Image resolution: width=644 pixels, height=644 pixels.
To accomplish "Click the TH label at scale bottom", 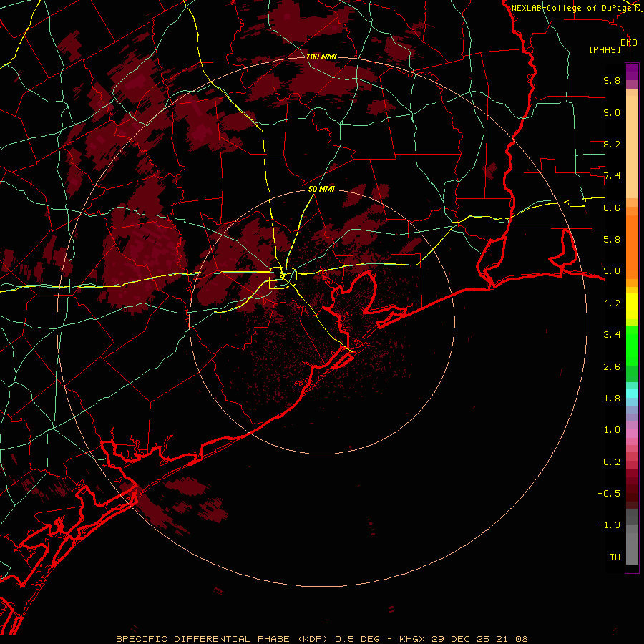I will pos(615,557).
